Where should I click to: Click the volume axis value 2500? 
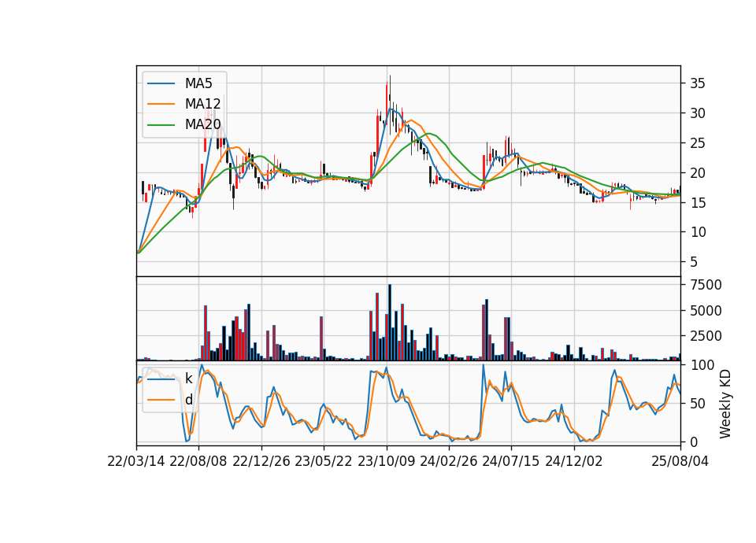click(x=706, y=336)
